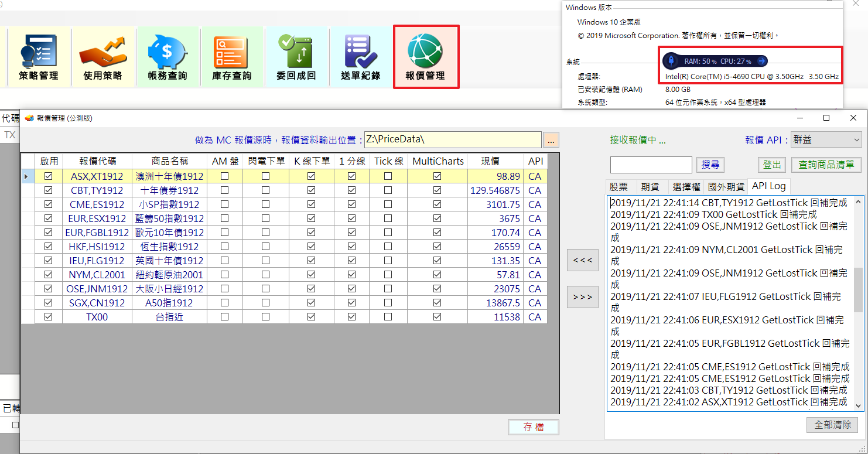Open 報價管理 quote management icon
The height and width of the screenshot is (454, 868).
(426, 57)
